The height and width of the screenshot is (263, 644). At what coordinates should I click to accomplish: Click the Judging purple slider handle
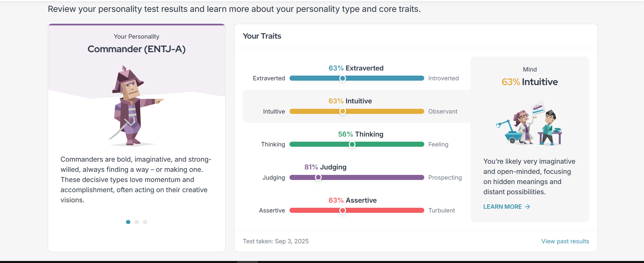click(x=318, y=178)
